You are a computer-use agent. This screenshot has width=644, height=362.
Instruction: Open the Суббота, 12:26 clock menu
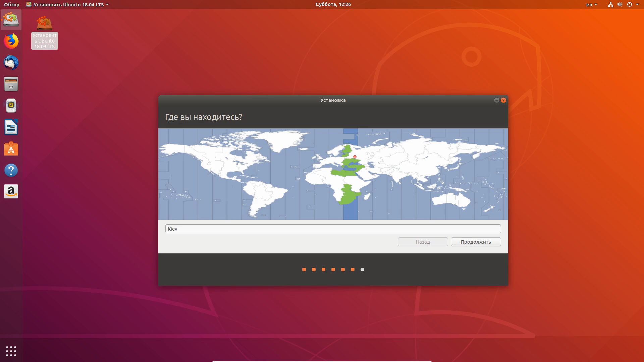point(333,4)
